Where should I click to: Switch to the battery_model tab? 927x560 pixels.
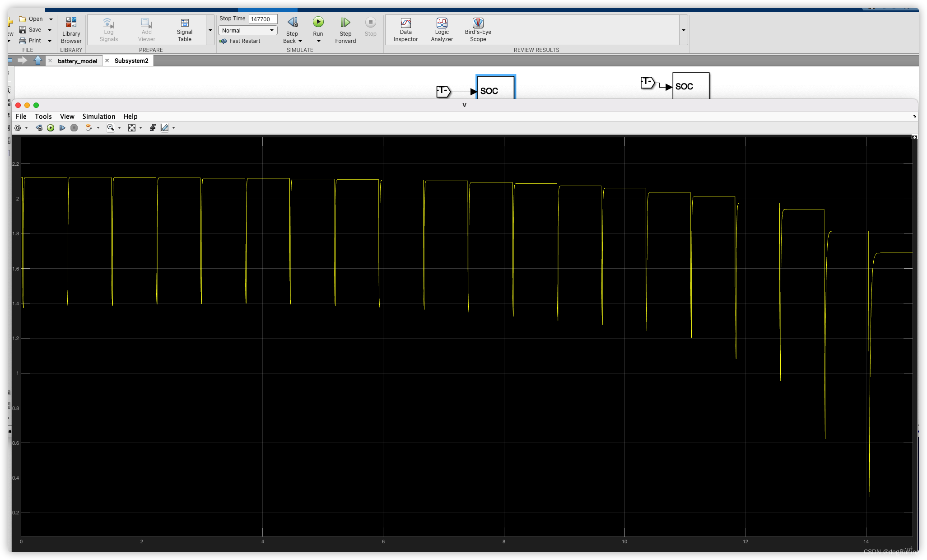click(77, 61)
